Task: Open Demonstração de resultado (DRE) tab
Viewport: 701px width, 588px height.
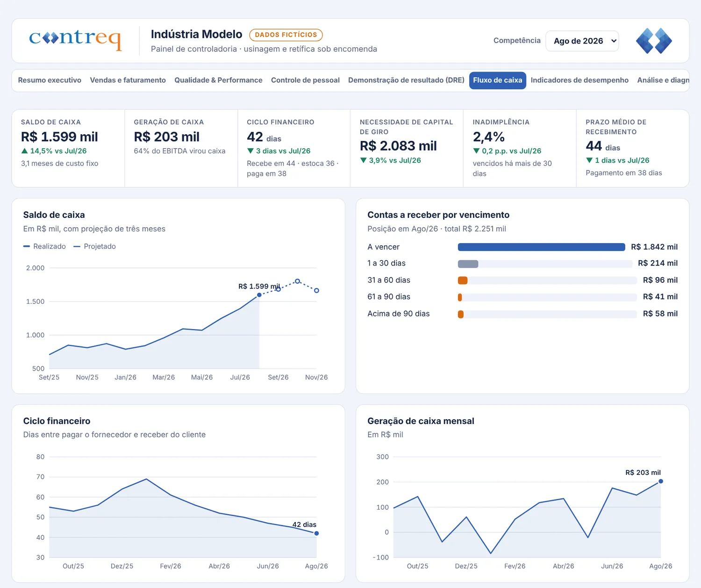Action: point(406,80)
